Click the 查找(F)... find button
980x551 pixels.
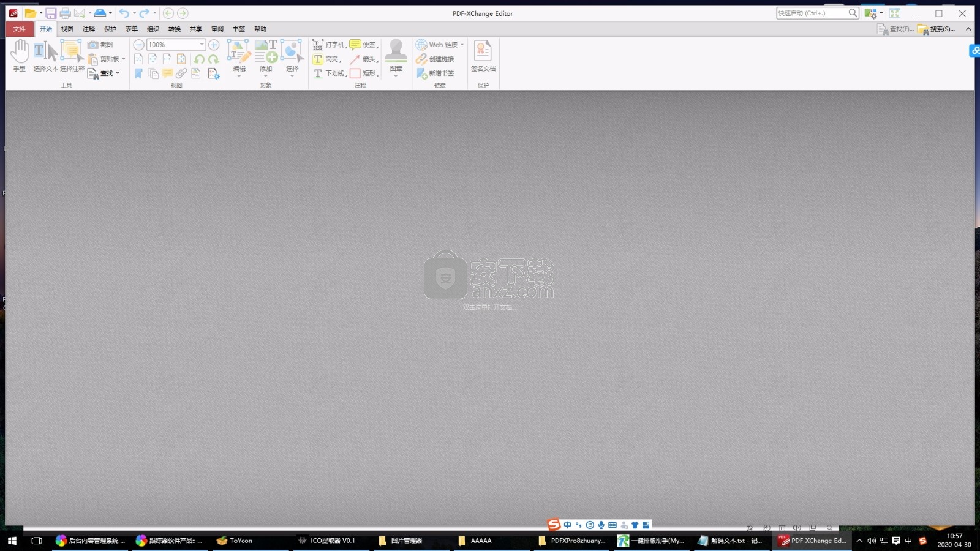click(x=895, y=29)
